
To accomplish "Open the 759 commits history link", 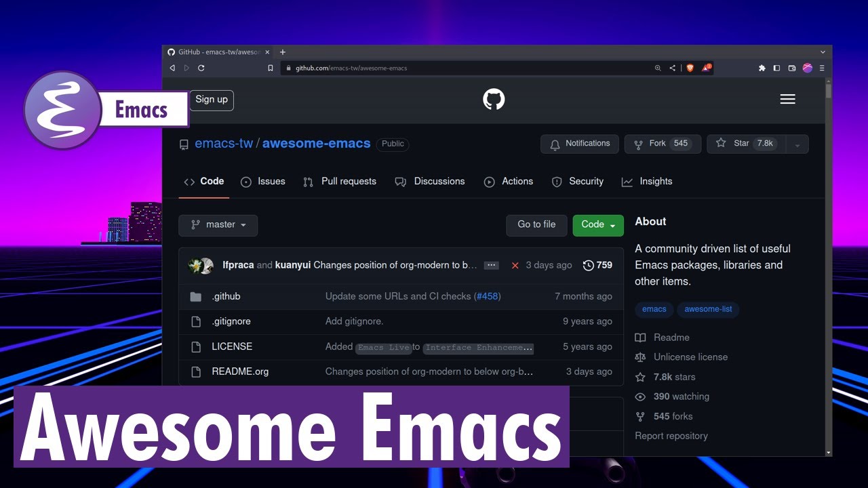I will (x=597, y=266).
